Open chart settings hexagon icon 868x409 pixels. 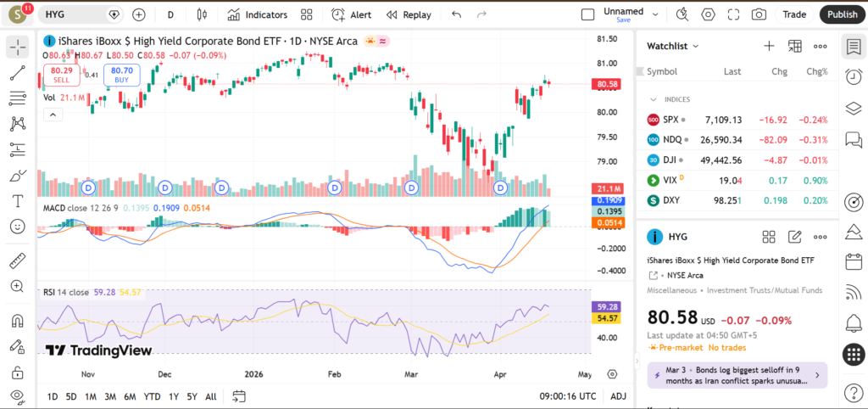click(x=708, y=14)
